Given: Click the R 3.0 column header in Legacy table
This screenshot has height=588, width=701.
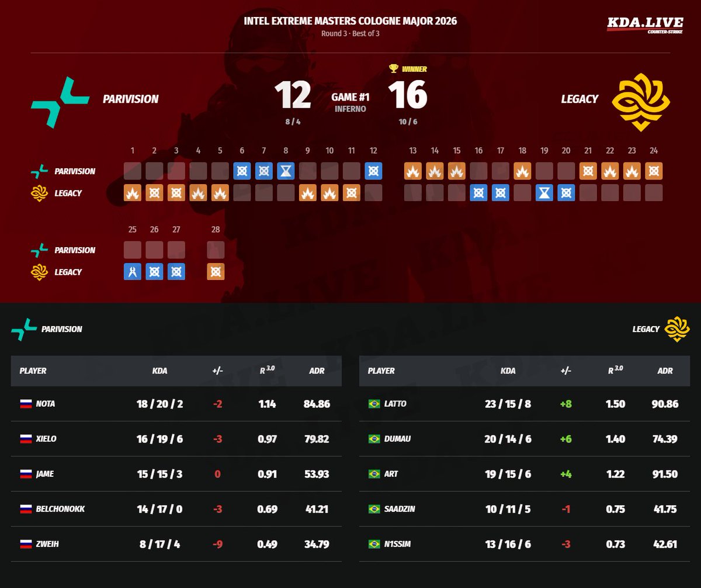Looking at the screenshot, I should click(x=615, y=371).
